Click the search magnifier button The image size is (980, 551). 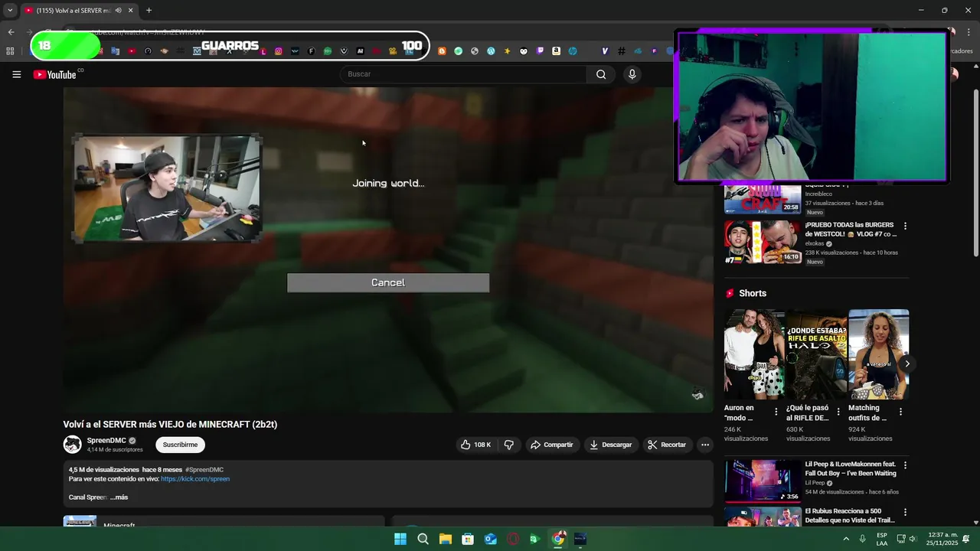pyautogui.click(x=601, y=74)
